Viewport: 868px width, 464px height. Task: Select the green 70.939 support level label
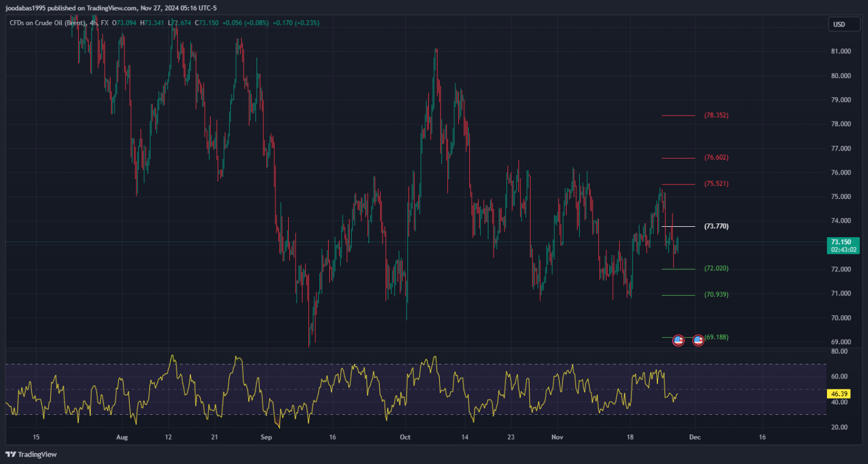(716, 295)
